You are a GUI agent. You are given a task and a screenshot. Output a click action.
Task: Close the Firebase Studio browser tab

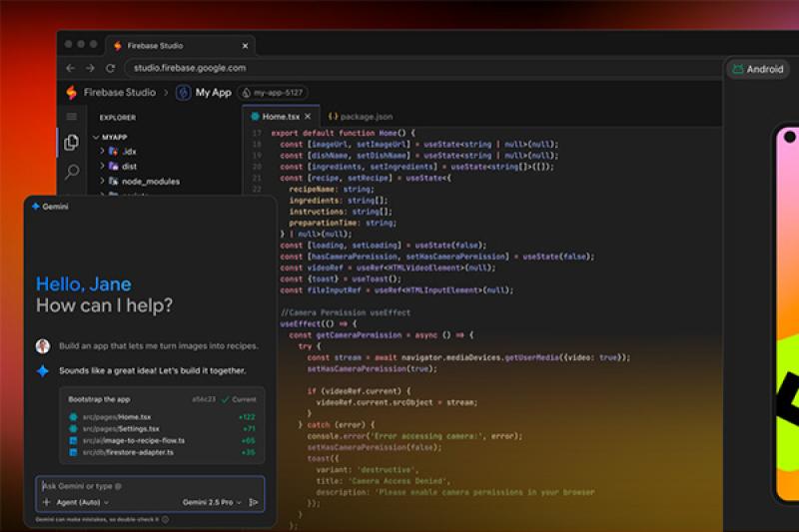(245, 46)
